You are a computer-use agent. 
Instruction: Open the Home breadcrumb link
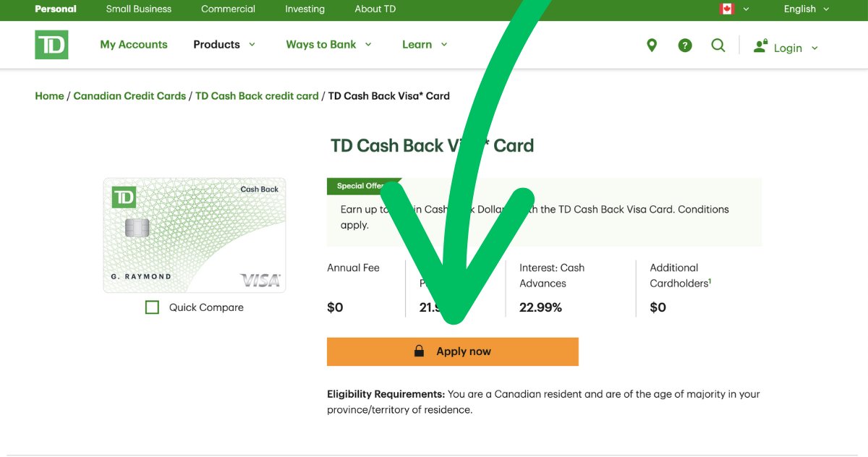(x=49, y=95)
